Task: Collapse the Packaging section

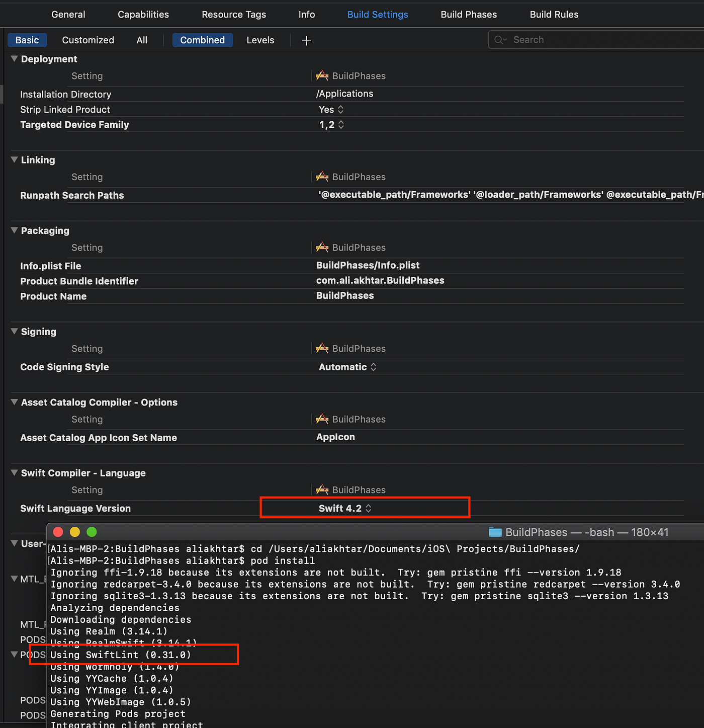Action: 14,230
